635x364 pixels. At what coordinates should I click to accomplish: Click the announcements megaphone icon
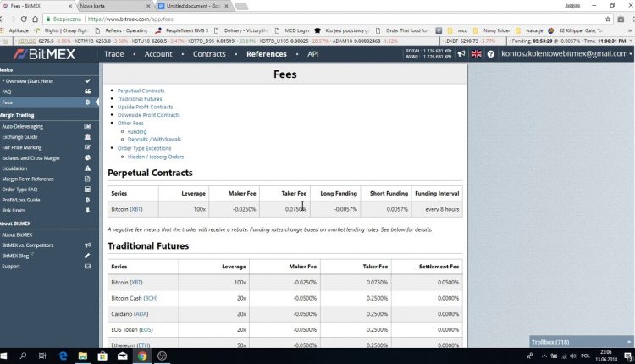pyautogui.click(x=461, y=54)
